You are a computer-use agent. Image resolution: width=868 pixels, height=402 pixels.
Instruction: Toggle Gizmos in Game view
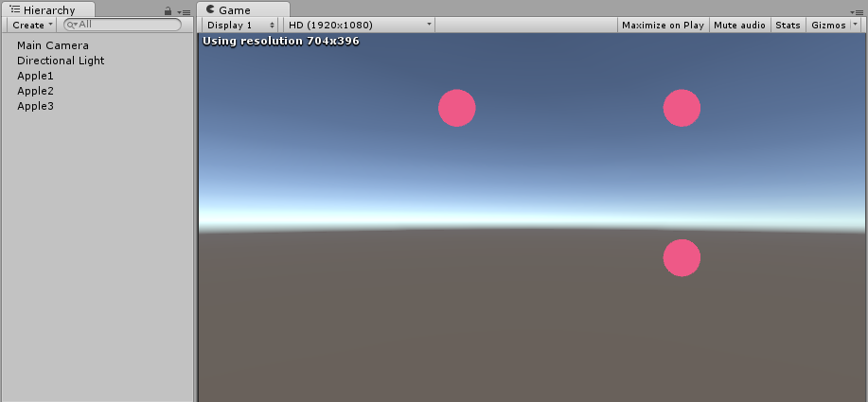coord(828,25)
